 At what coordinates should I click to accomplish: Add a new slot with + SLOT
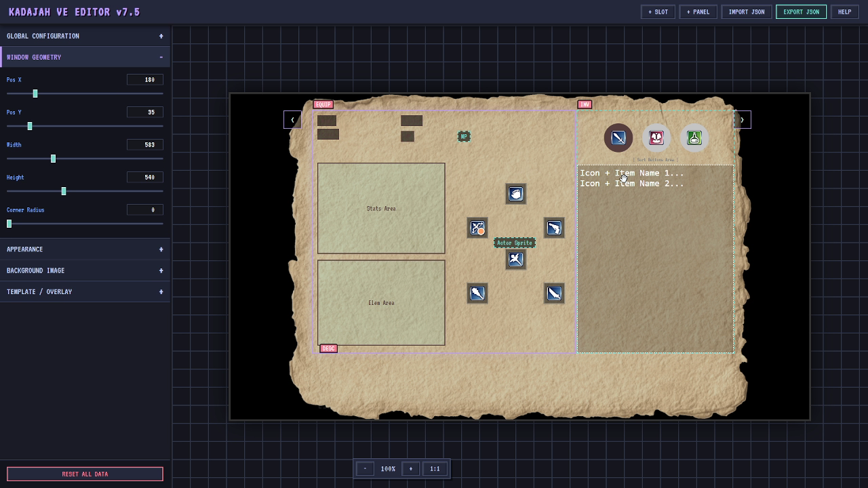point(658,12)
